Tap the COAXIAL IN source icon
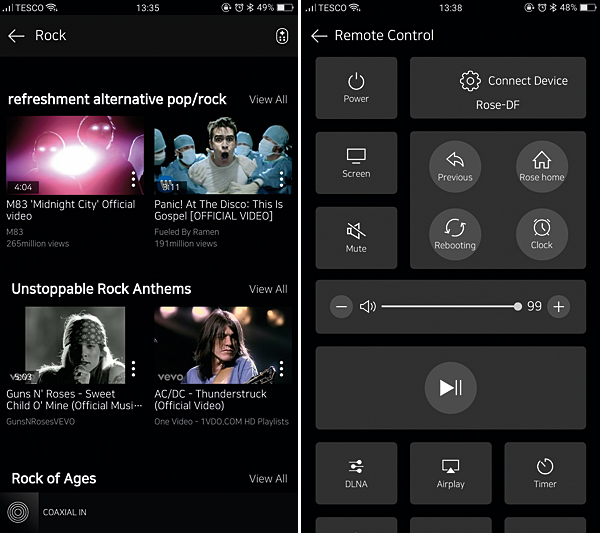Screen dimensions: 600x533 (18, 512)
